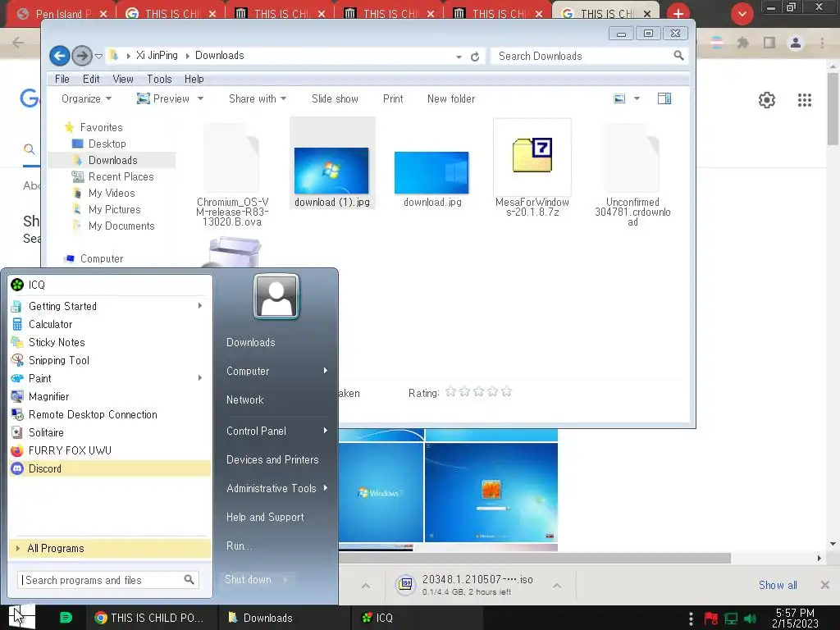Click the Search Downloads magnifier icon
This screenshot has width=840, height=630.
click(x=678, y=56)
